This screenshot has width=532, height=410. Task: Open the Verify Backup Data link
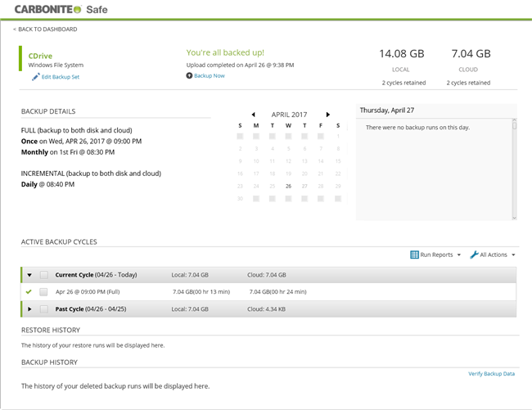tap(491, 373)
